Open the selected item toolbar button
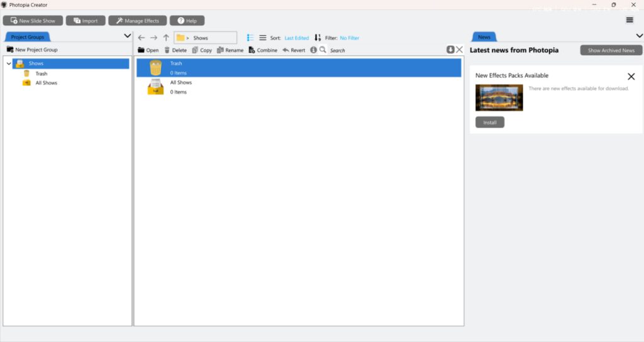The image size is (644, 342). 148,50
